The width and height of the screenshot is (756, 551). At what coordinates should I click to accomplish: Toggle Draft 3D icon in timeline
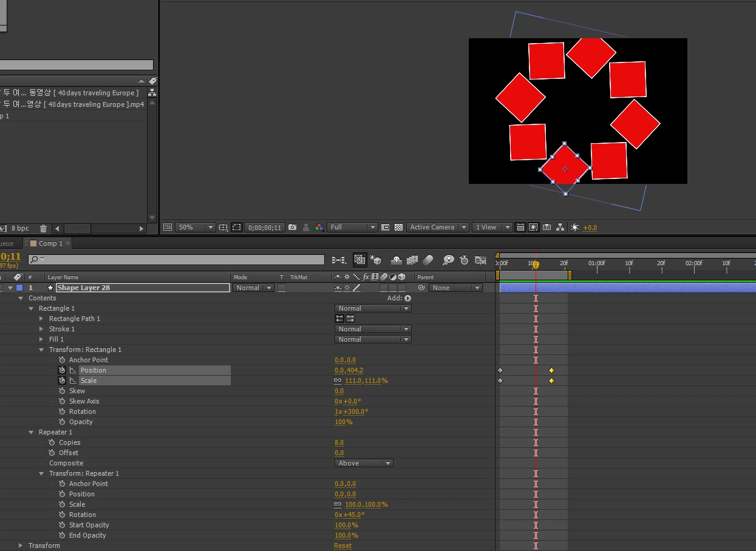click(x=375, y=260)
